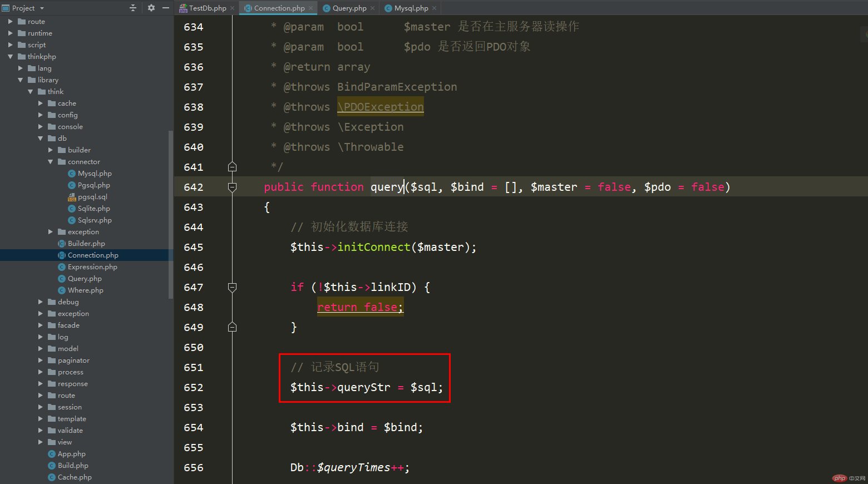The image size is (868, 484).
Task: Collapse the library folder
Action: click(x=20, y=80)
